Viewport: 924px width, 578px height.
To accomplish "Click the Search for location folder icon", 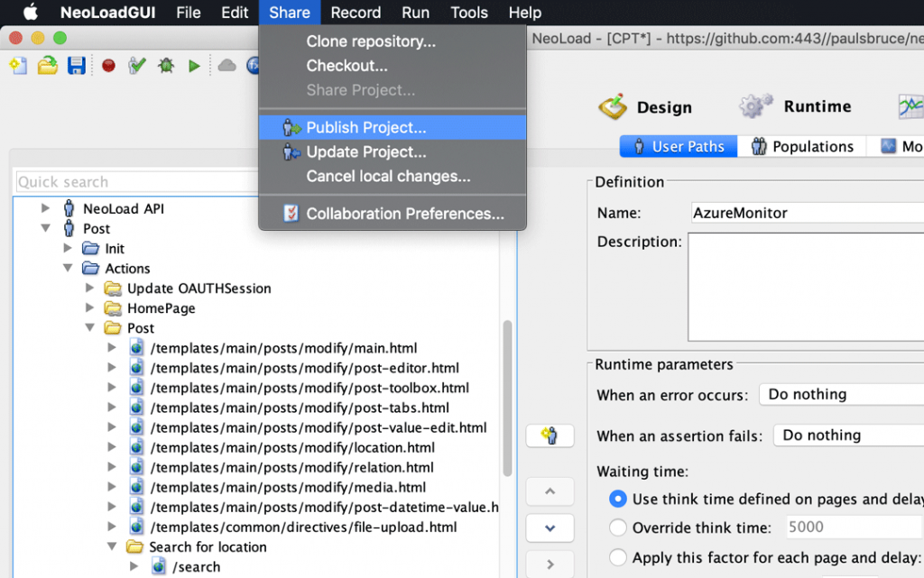I will click(x=134, y=546).
